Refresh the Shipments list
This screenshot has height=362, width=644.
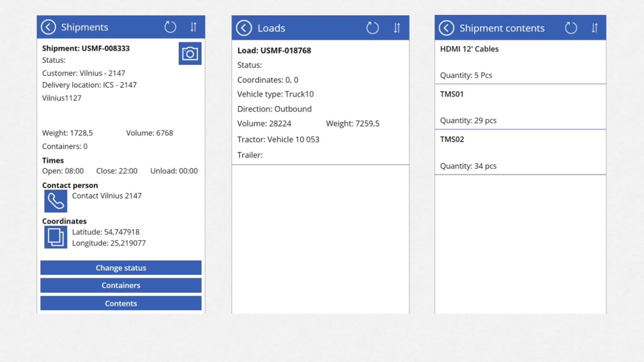point(170,27)
